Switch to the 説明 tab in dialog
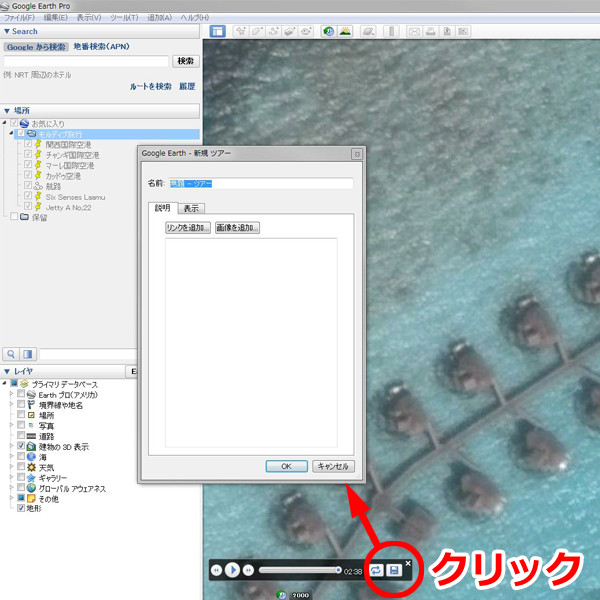Screen dimensions: 600x600 (163, 208)
